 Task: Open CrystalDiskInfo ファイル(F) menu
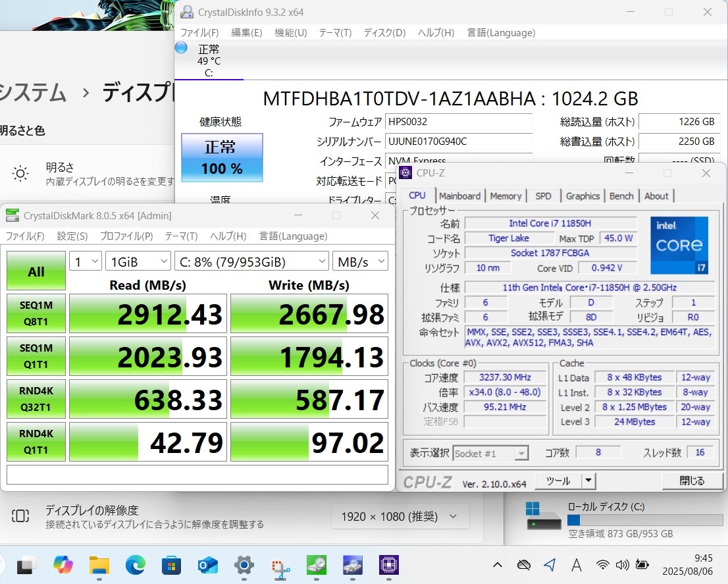[x=199, y=33]
